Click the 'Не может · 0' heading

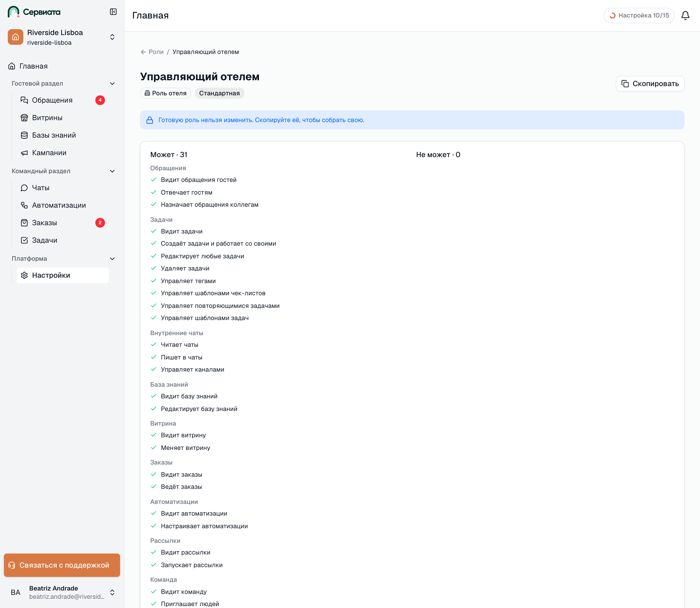(438, 155)
